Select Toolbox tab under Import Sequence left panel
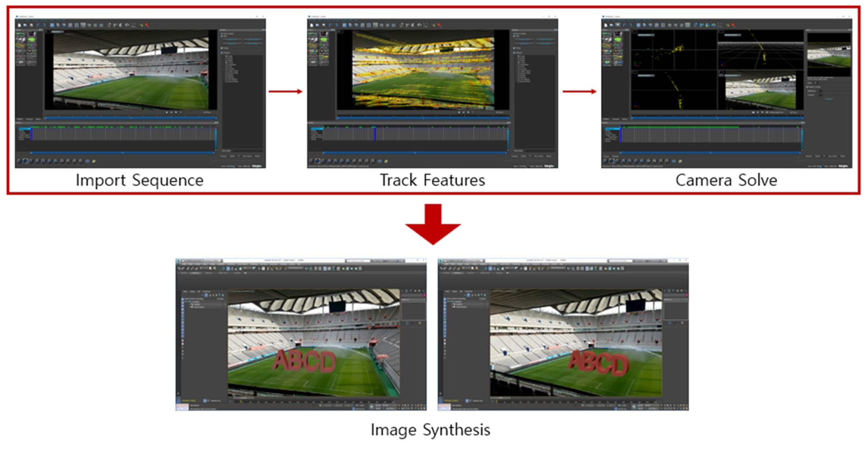The image size is (868, 454). click(x=20, y=119)
